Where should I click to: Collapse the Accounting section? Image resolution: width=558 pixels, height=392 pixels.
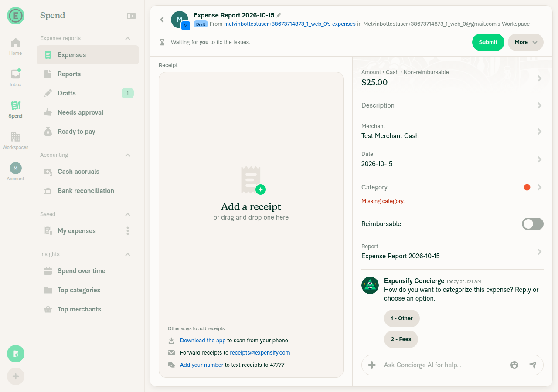pyautogui.click(x=128, y=155)
